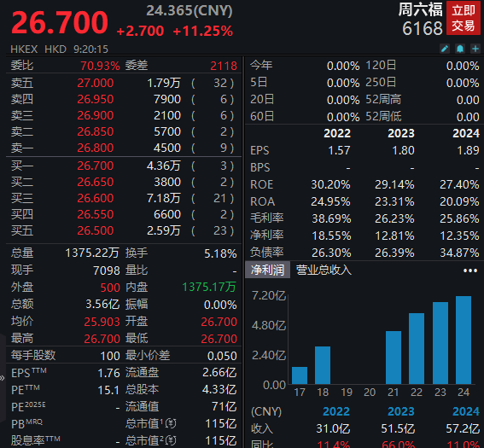The image size is (484, 448).
Task: Click the 总股本 value 4.33亿
Action: pyautogui.click(x=219, y=390)
